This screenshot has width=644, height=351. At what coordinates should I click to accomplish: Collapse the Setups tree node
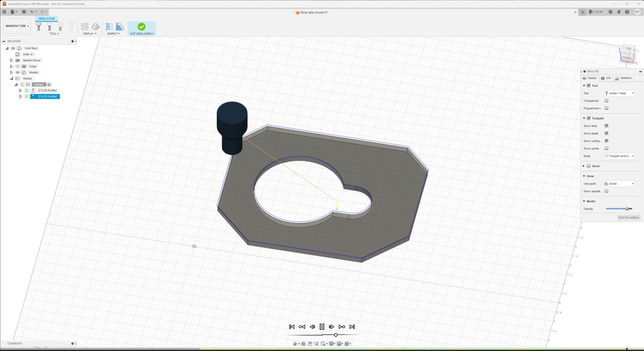tap(11, 78)
